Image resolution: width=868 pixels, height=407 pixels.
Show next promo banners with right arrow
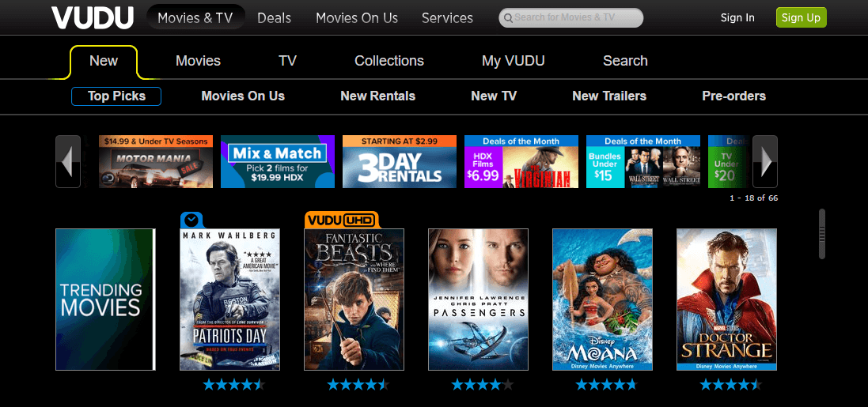765,161
